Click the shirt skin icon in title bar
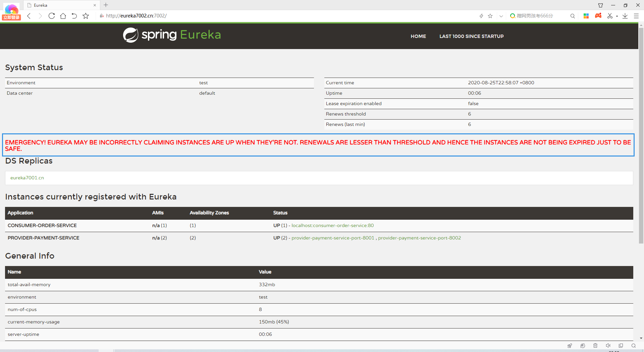This screenshot has width=644, height=352. [601, 5]
